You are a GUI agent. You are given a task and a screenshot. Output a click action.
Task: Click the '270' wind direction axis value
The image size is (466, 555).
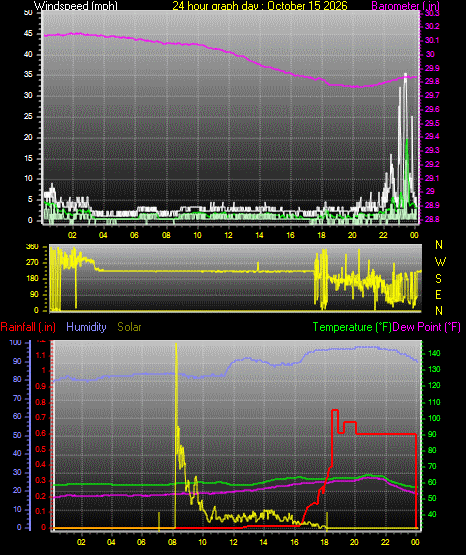(32, 263)
